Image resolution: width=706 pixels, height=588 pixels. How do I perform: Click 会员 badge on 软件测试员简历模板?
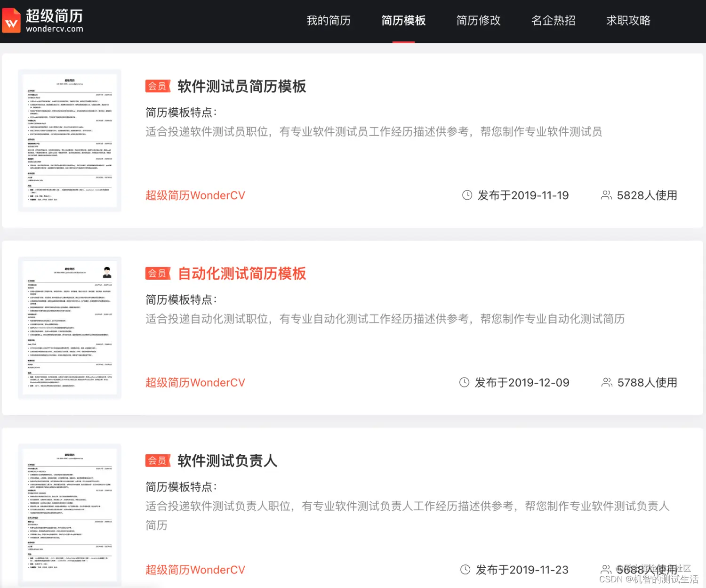click(x=157, y=86)
